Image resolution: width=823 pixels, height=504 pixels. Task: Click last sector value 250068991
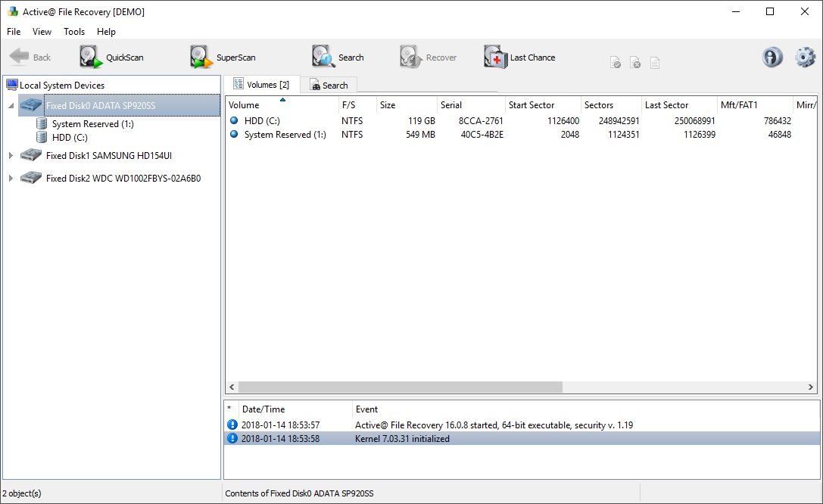coord(694,120)
